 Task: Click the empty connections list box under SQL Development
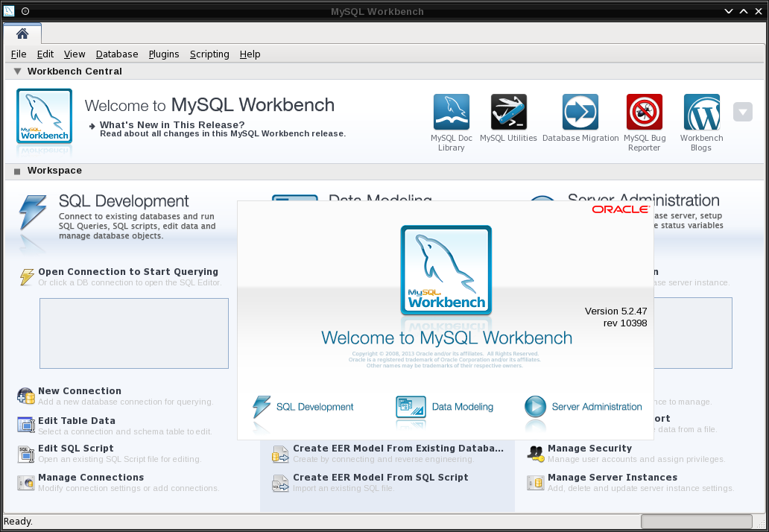pyautogui.click(x=134, y=333)
